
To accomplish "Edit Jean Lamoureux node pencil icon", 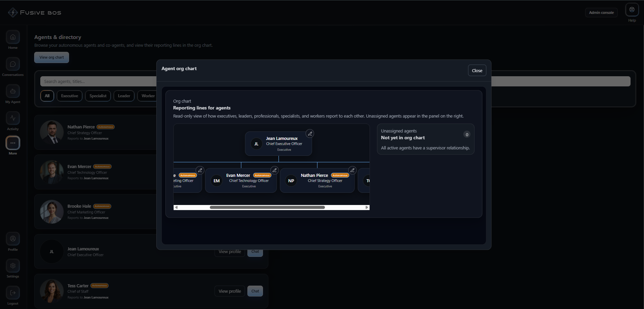I will click(x=310, y=133).
